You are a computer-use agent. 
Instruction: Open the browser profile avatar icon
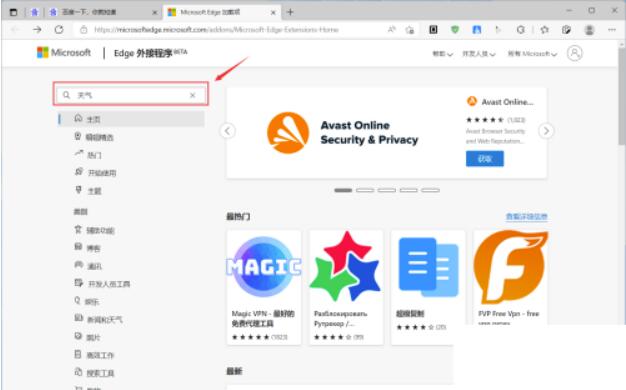pos(589,30)
